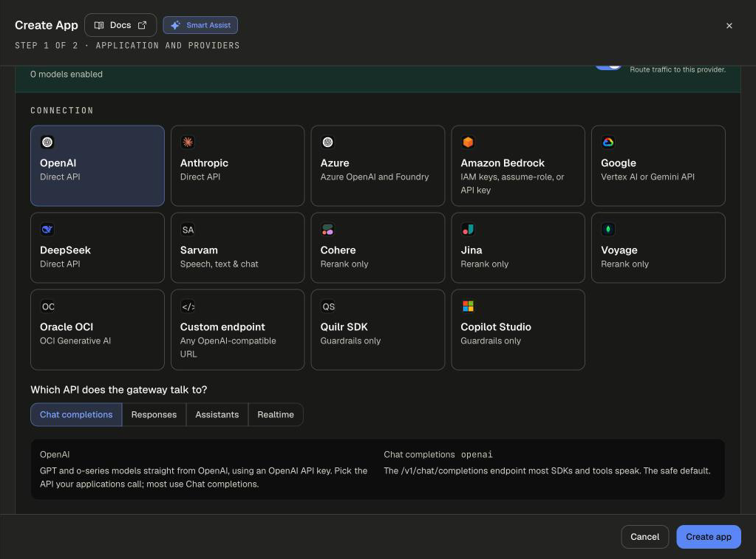Select the Realtime API tab
Image resolution: width=756 pixels, height=559 pixels.
(x=276, y=414)
